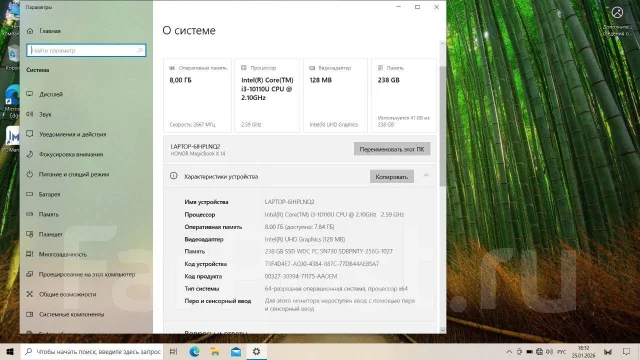Click scrollbar down arrow in settings
640x360 pixels.
[443, 330]
